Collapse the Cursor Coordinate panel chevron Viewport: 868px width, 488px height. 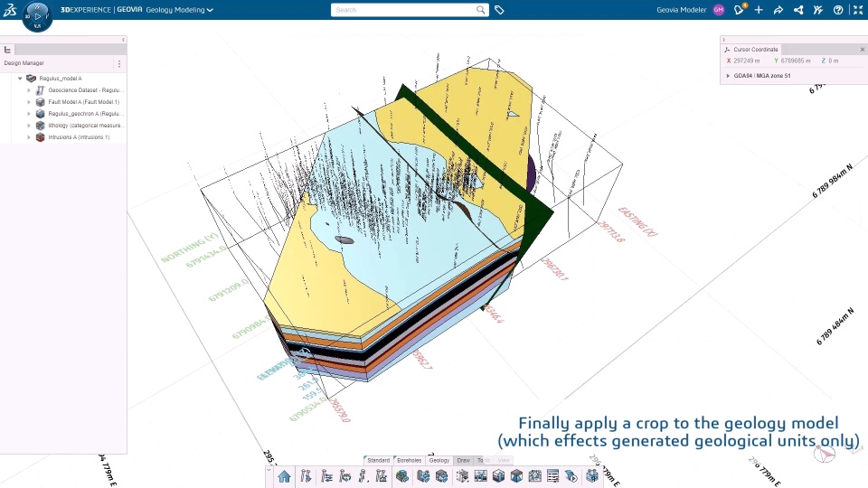[x=723, y=40]
